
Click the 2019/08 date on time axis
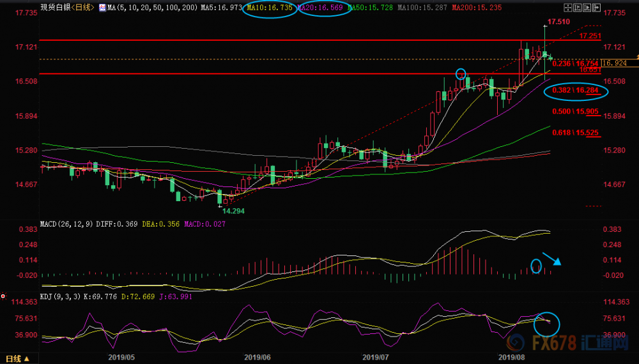[x=512, y=357]
